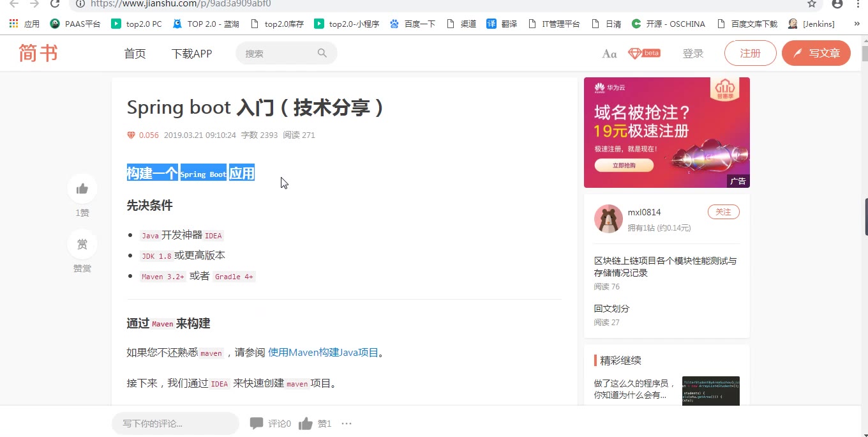Go to the 首页 nav item
The image size is (868, 437).
click(x=135, y=54)
